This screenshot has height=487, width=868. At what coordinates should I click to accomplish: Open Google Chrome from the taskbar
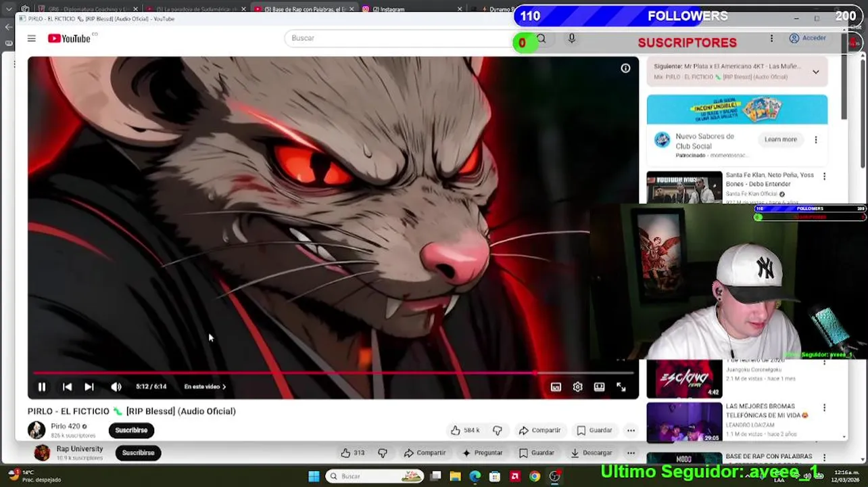[535, 476]
